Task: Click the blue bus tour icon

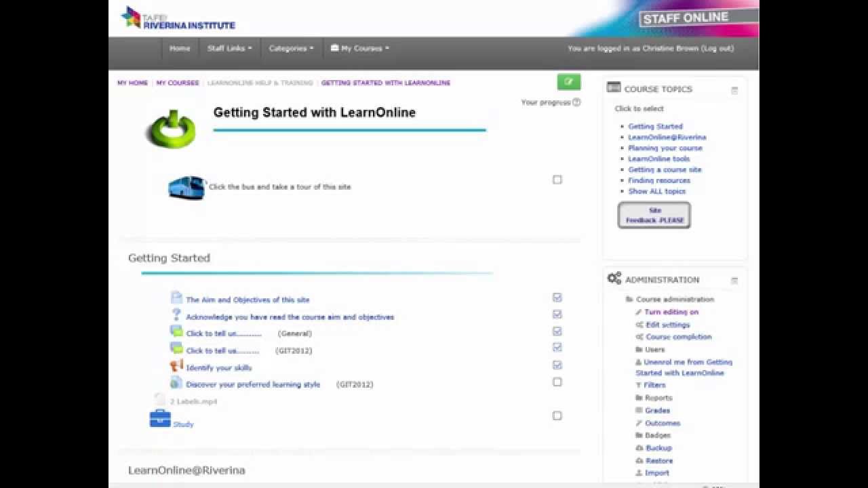Action: point(186,188)
